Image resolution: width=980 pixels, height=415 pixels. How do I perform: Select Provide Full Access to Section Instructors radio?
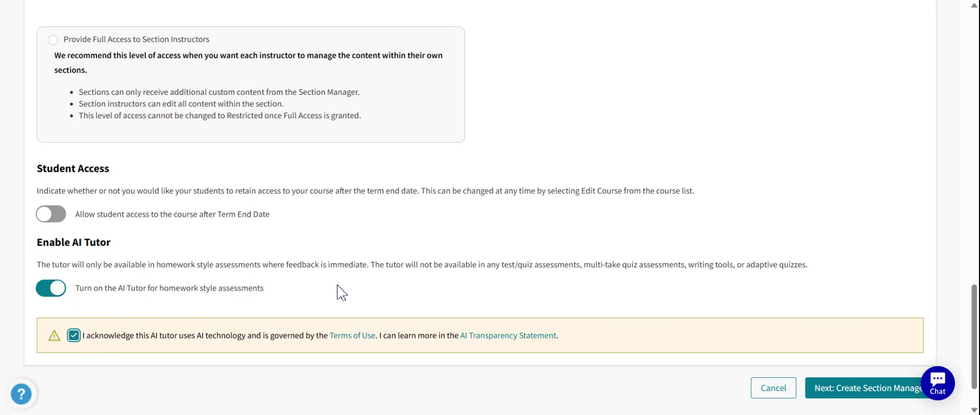pyautogui.click(x=53, y=40)
